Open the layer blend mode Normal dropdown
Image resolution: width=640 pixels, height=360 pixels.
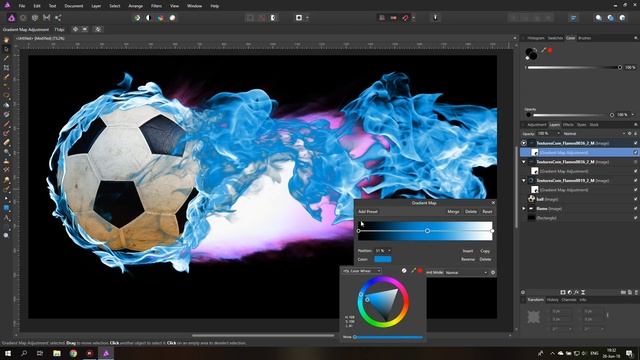click(594, 134)
